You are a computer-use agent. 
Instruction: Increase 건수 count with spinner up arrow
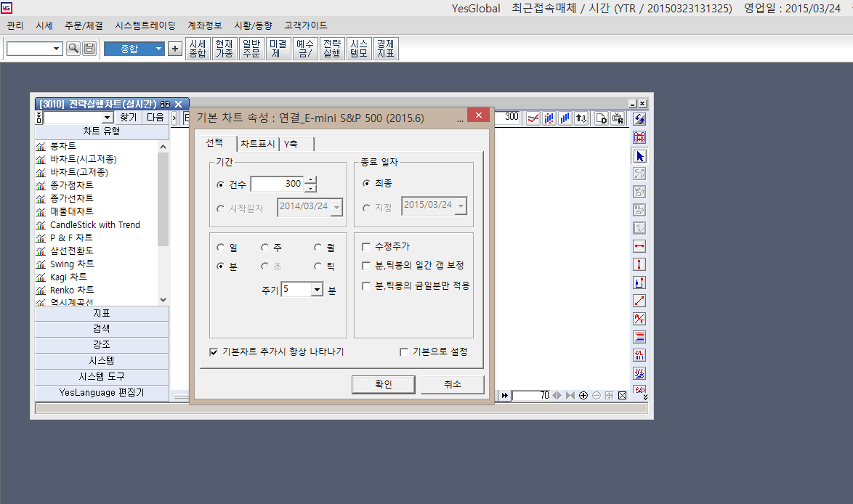(310, 180)
